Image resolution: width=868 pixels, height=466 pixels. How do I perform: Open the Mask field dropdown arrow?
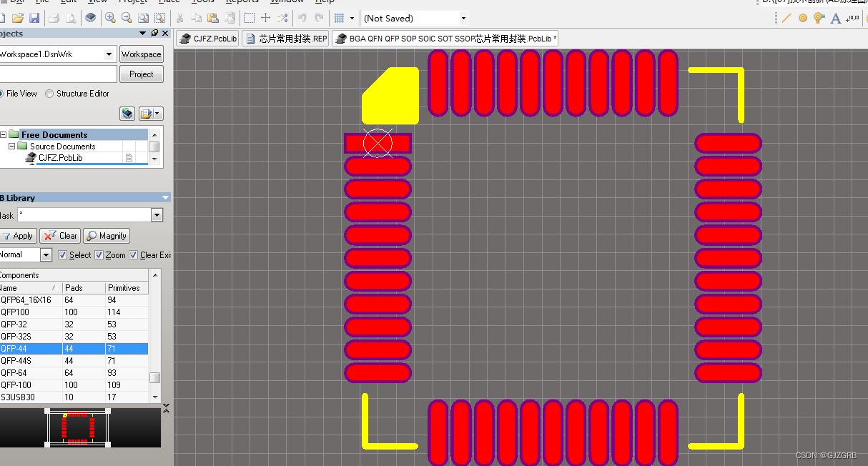pyautogui.click(x=157, y=215)
